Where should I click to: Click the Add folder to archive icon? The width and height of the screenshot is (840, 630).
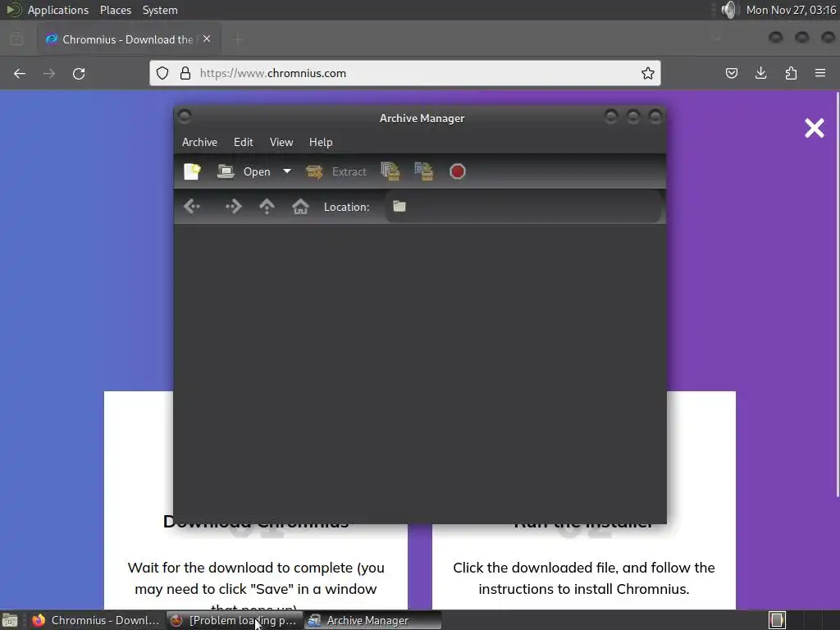(424, 171)
